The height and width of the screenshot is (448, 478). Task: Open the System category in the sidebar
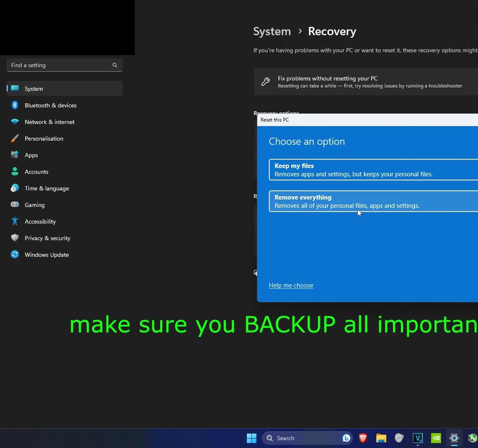point(64,89)
